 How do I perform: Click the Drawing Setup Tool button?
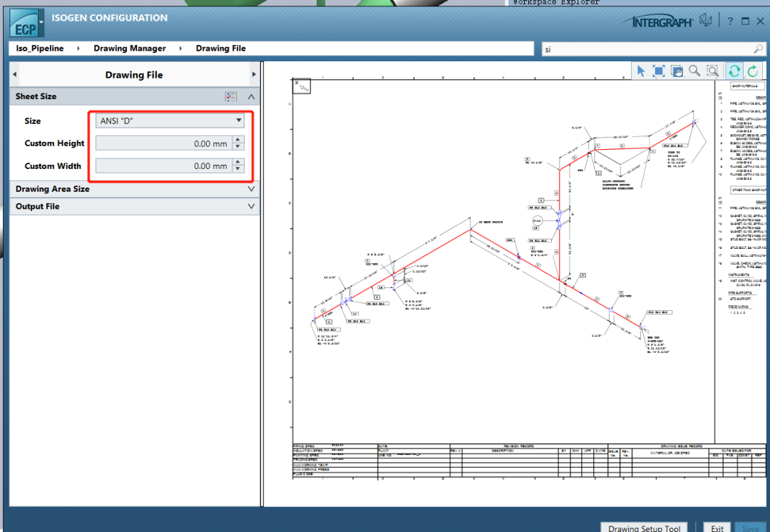tap(644, 527)
